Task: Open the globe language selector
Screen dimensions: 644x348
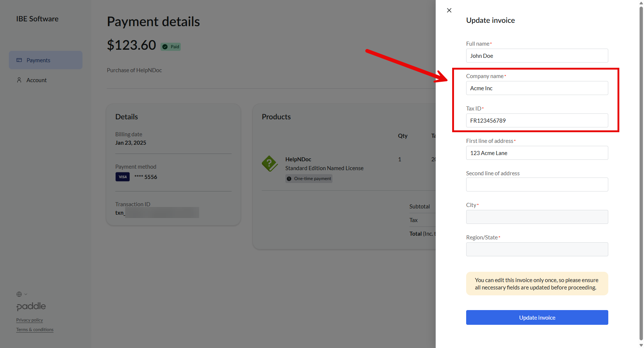Action: (x=22, y=294)
